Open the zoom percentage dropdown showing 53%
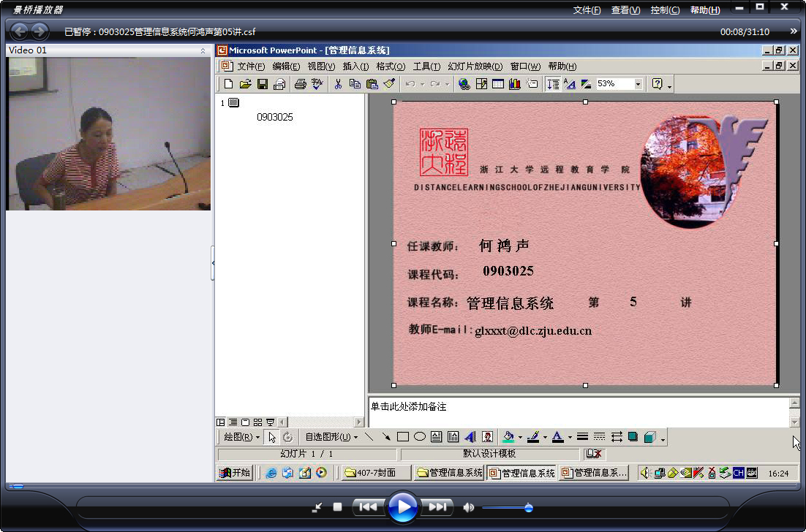806x532 pixels. (638, 84)
